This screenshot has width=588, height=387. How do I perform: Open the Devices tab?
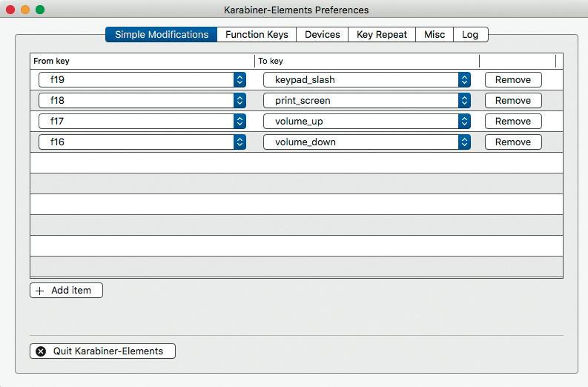click(323, 34)
